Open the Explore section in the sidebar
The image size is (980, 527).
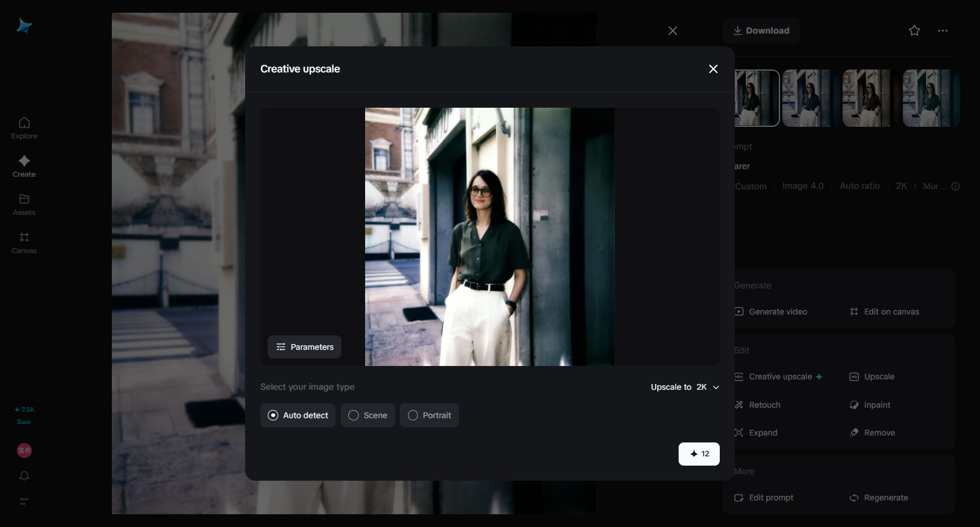click(x=24, y=127)
